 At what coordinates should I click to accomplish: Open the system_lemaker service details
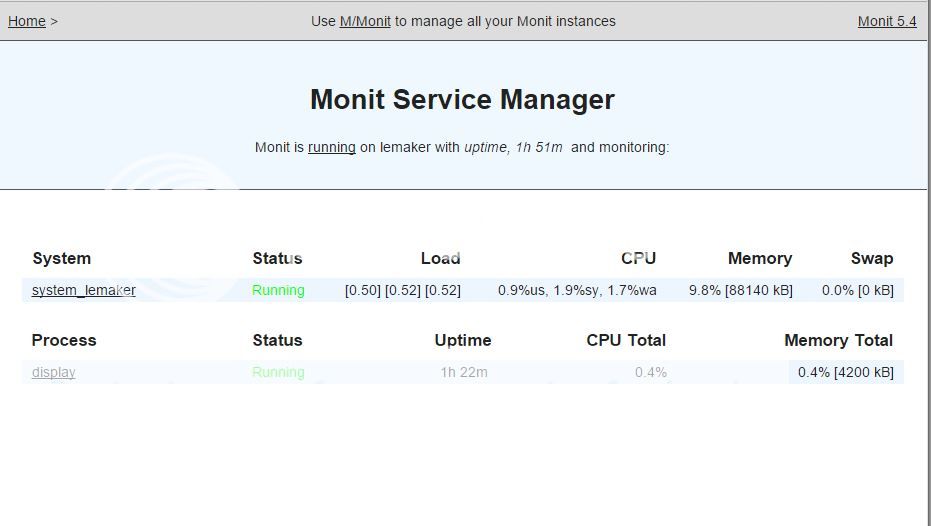click(84, 290)
